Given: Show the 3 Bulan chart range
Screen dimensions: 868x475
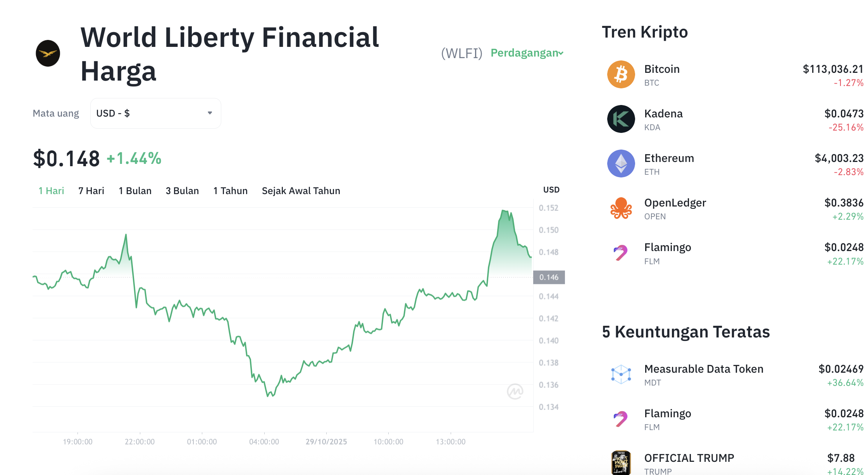Looking at the screenshot, I should coord(182,191).
